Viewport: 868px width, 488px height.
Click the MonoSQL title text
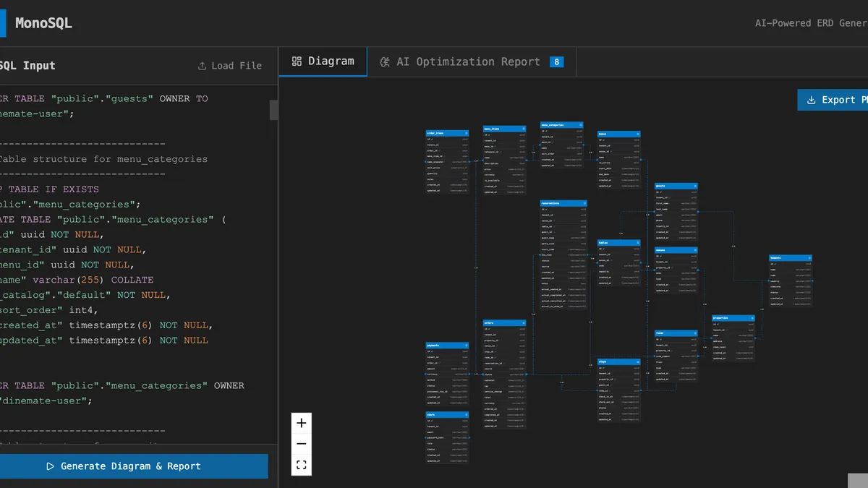(x=43, y=23)
